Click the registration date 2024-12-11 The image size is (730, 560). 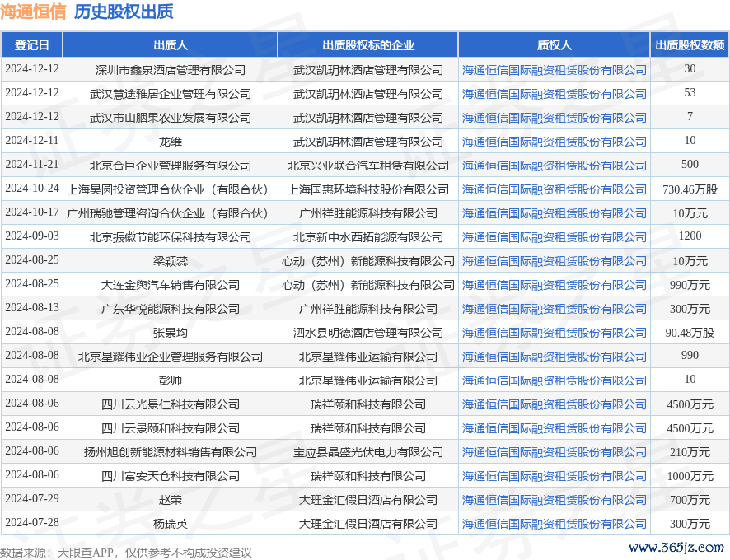[x=32, y=140]
